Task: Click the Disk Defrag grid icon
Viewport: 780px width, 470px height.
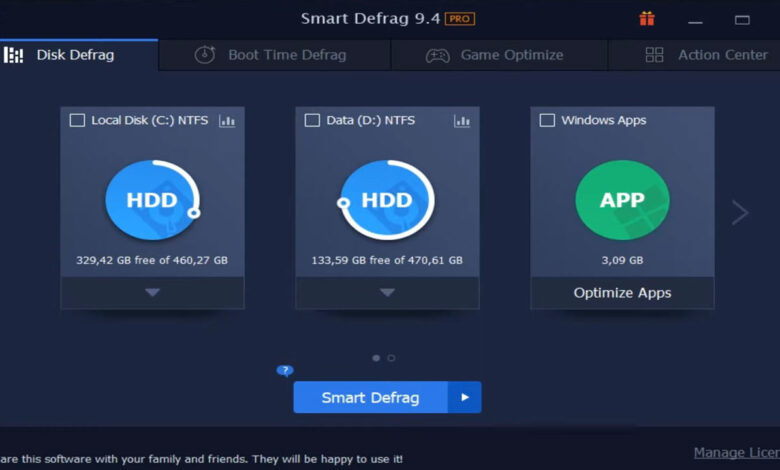Action: point(13,55)
